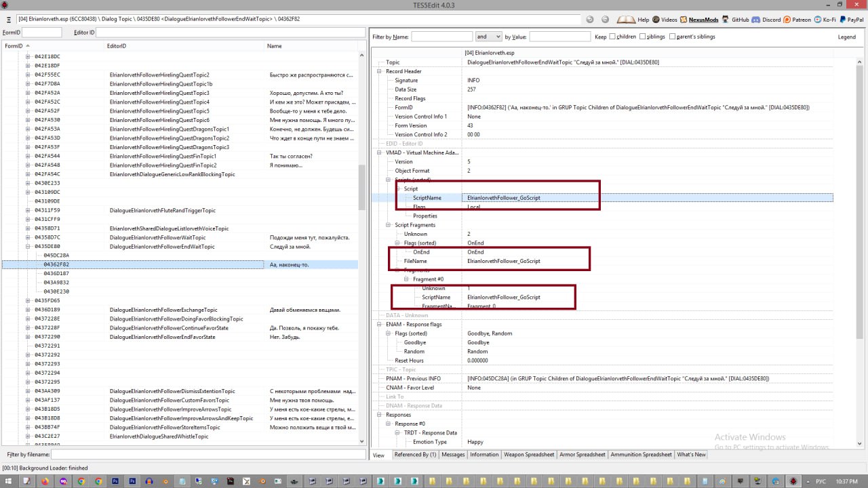The image size is (868, 488).
Task: Open the Videos link
Action: tap(664, 20)
